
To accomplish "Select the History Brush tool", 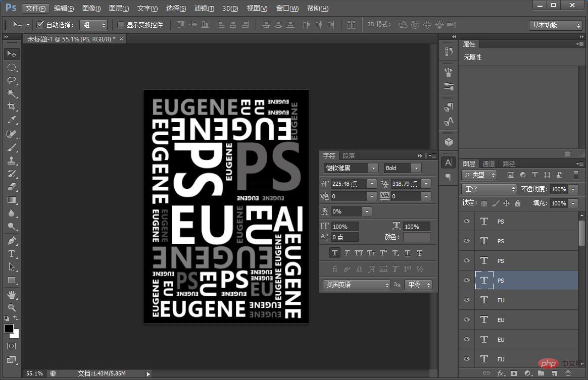I will coord(12,174).
